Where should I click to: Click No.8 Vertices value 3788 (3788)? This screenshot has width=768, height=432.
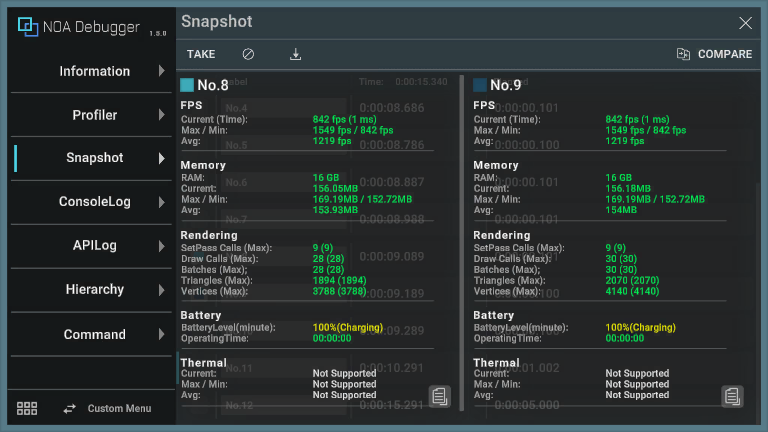coord(339,291)
